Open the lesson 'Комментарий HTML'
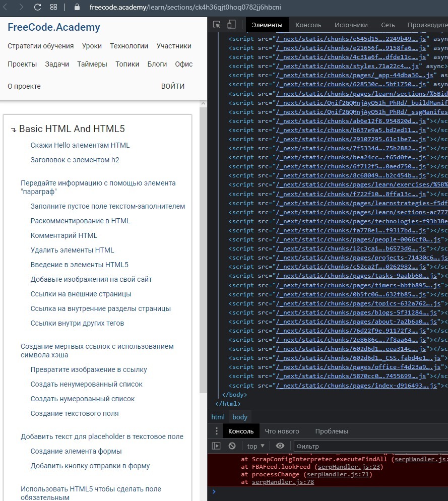 tap(64, 235)
